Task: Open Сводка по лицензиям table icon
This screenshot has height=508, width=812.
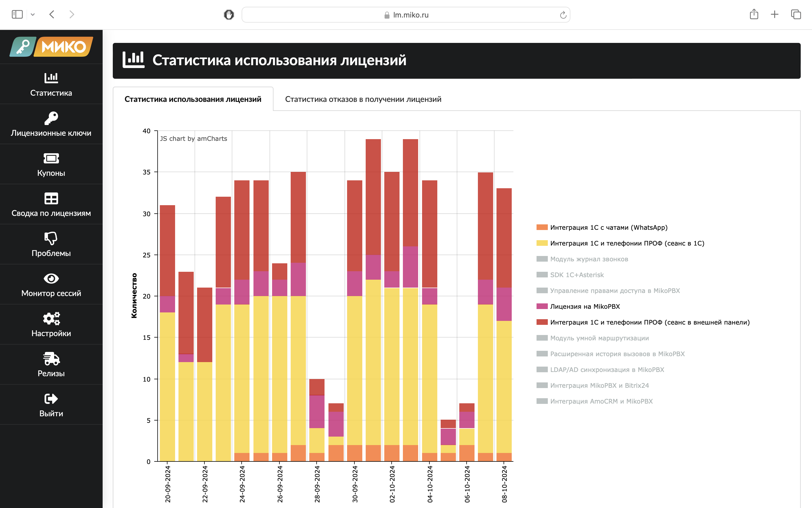Action: point(51,198)
